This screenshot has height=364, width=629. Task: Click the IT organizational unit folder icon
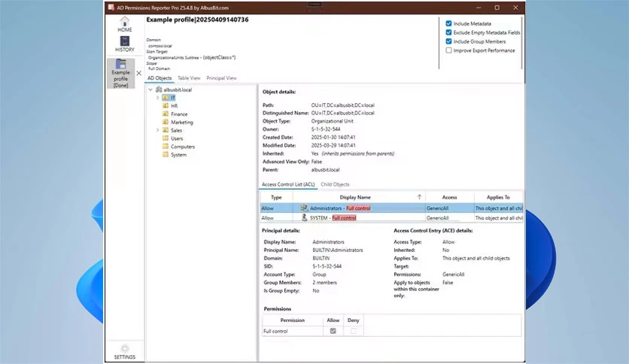166,98
